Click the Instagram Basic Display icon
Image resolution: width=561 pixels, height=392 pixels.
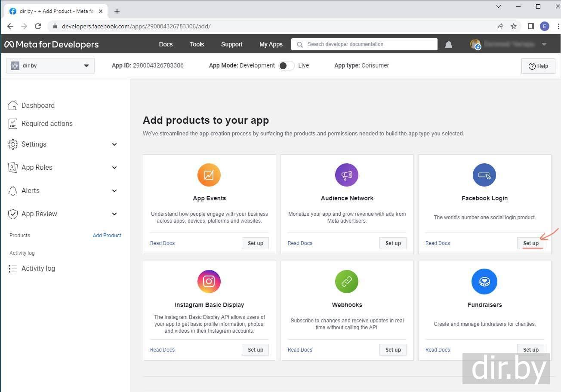click(x=209, y=282)
